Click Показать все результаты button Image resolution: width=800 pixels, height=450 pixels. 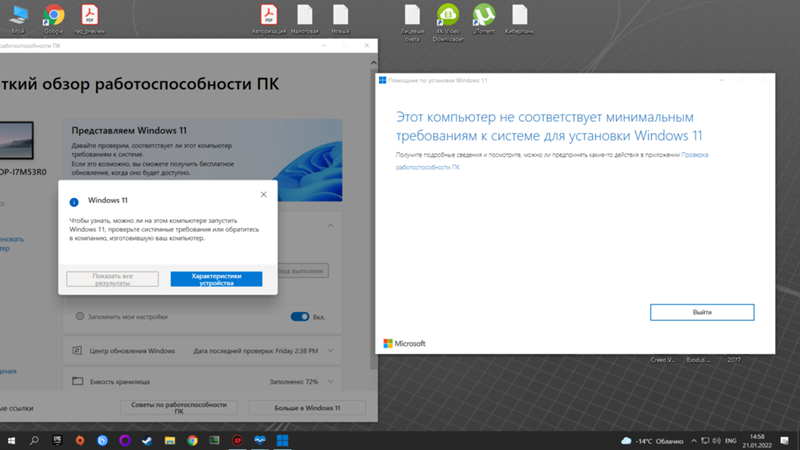[x=112, y=279]
